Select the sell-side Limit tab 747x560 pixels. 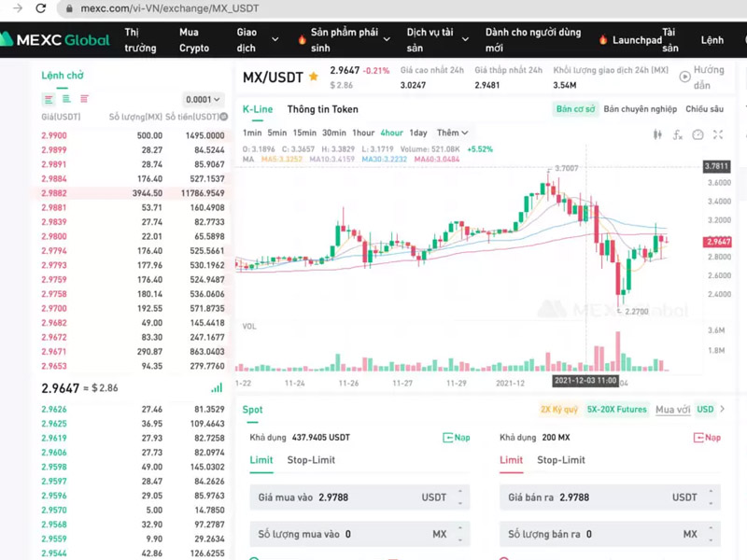click(511, 460)
